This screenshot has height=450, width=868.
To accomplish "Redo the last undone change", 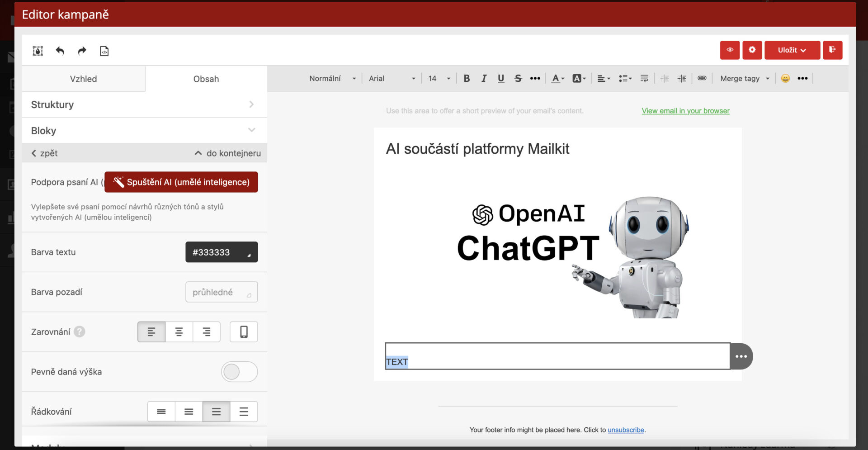I will [x=82, y=51].
